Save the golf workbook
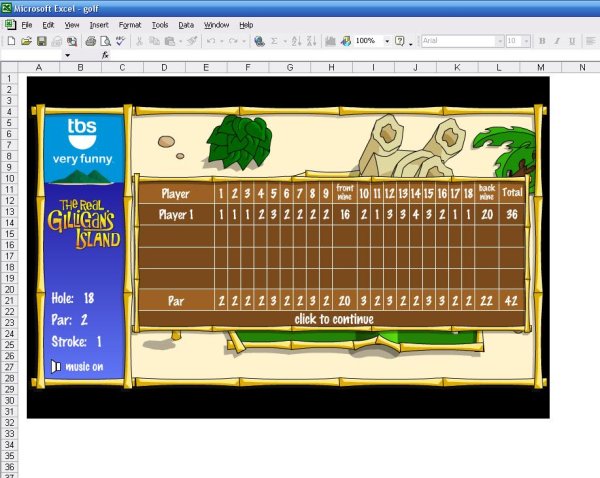Screen dimensions: 600x478 [x=41, y=41]
